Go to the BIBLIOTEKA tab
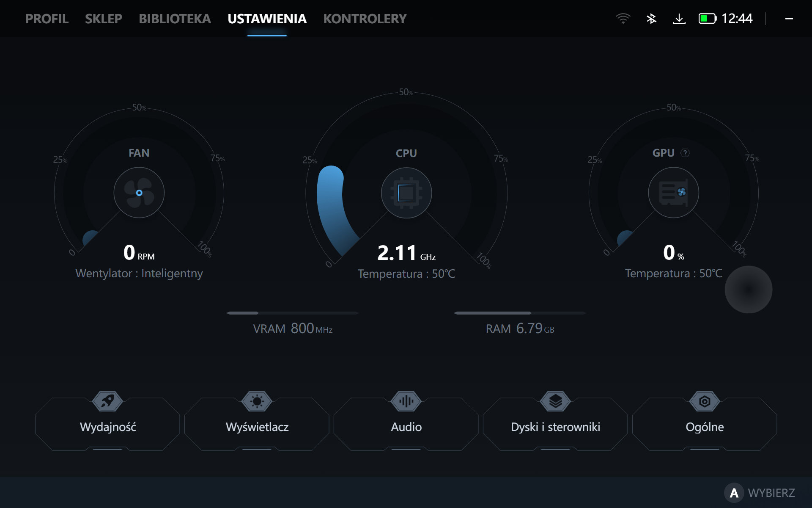 pos(175,19)
